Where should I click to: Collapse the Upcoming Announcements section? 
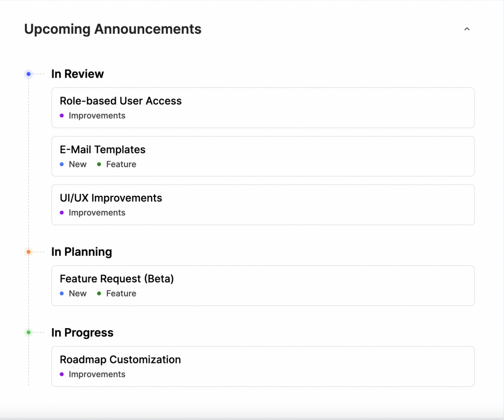pyautogui.click(x=467, y=29)
